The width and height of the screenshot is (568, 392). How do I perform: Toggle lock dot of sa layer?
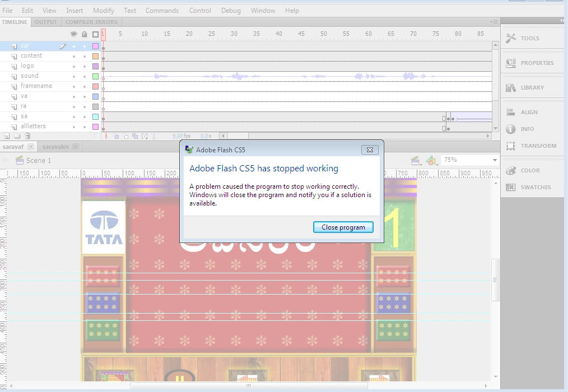(x=85, y=117)
